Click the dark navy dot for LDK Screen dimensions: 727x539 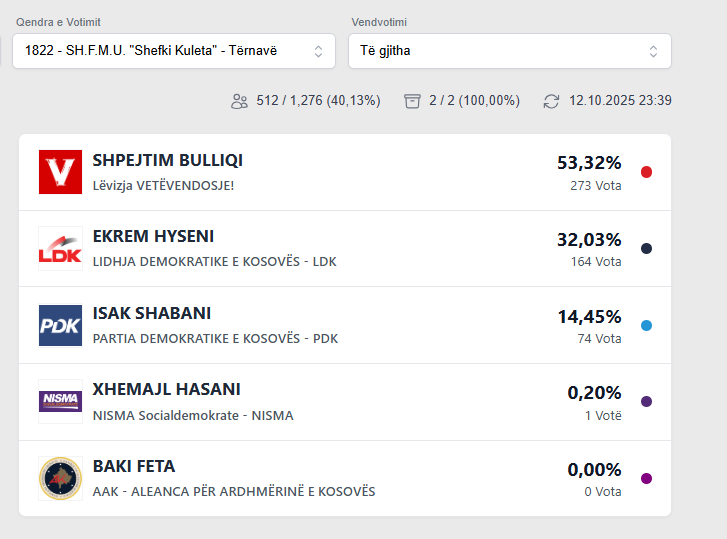[646, 249]
